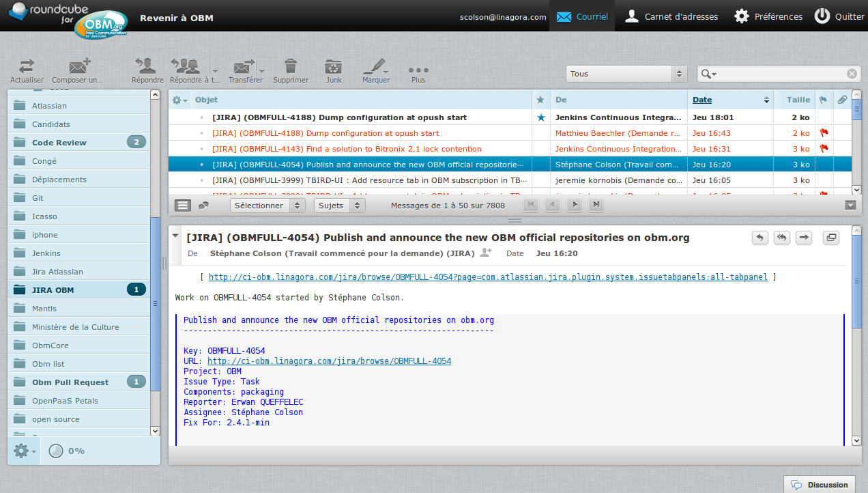
Task: Open the Obm Pull Request folder
Action: click(79, 382)
